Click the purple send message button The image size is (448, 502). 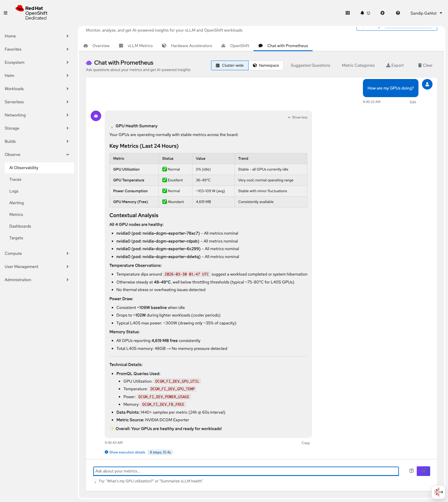coord(423,471)
